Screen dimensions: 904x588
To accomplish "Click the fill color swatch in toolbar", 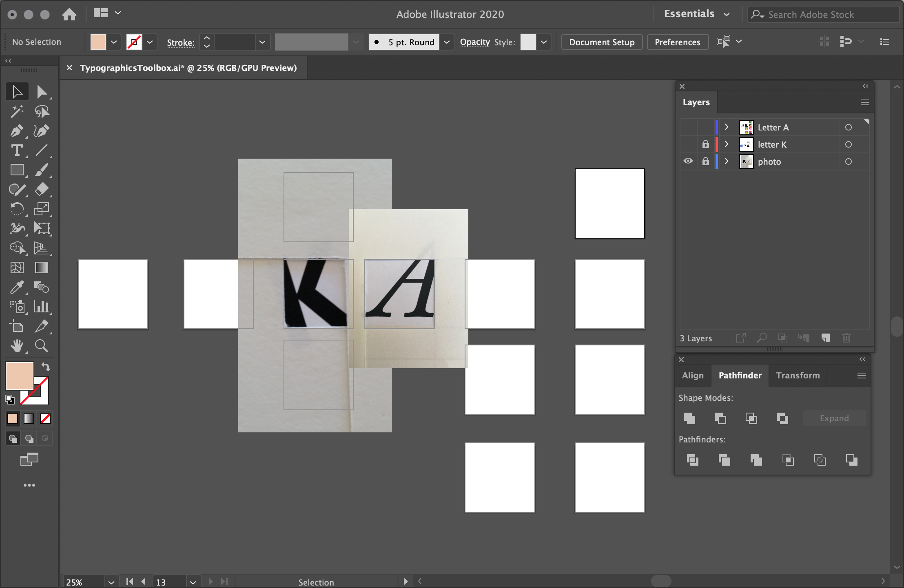I will [x=19, y=376].
